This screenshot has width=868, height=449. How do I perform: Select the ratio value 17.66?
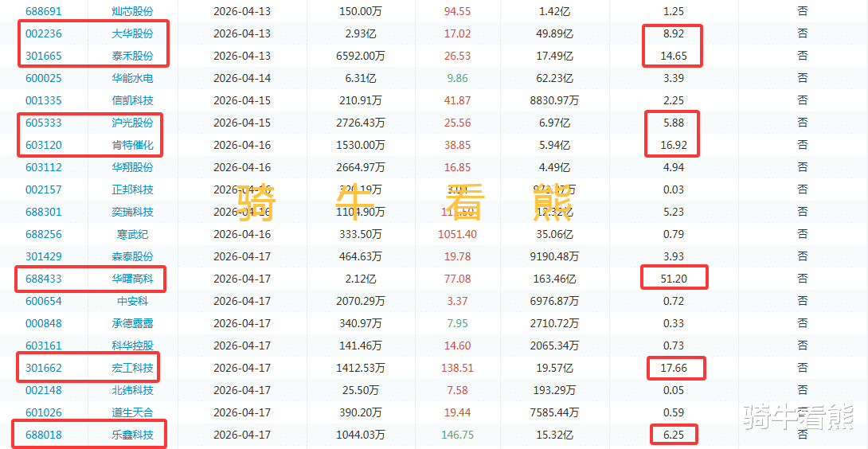point(674,368)
